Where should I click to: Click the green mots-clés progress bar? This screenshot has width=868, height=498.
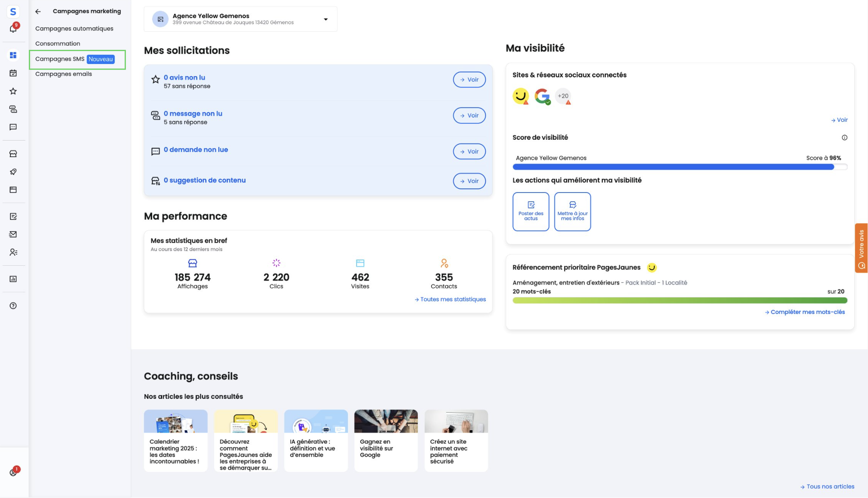(680, 300)
